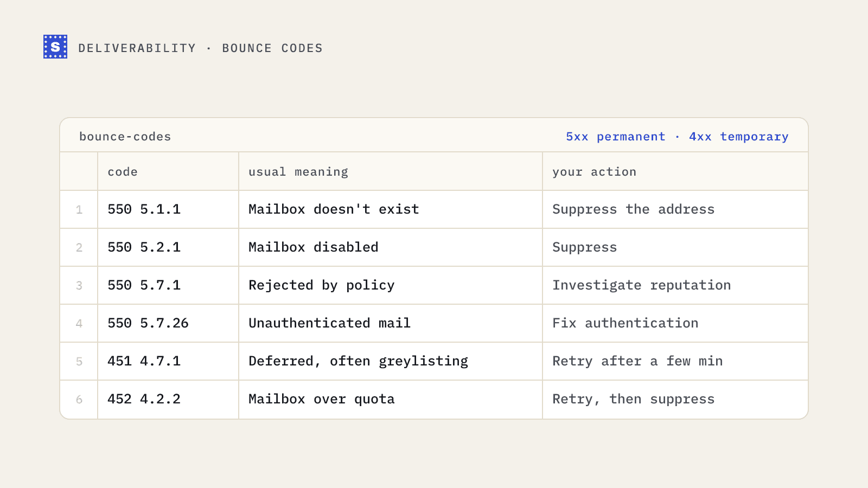Screen dimensions: 868x488
Task: Click the '550 5.1.1' code cell
Action: pos(168,209)
